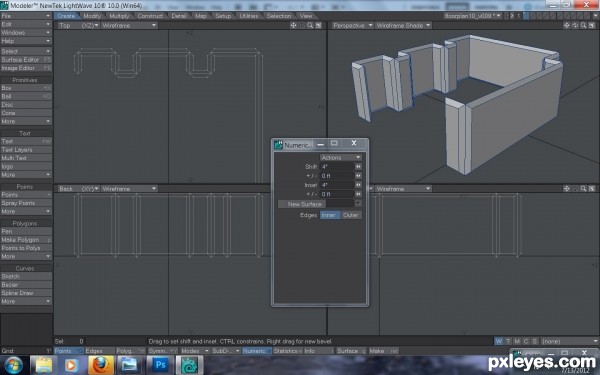Click the Perspective viewport maximize icon
600x375 pixels.
592,25
